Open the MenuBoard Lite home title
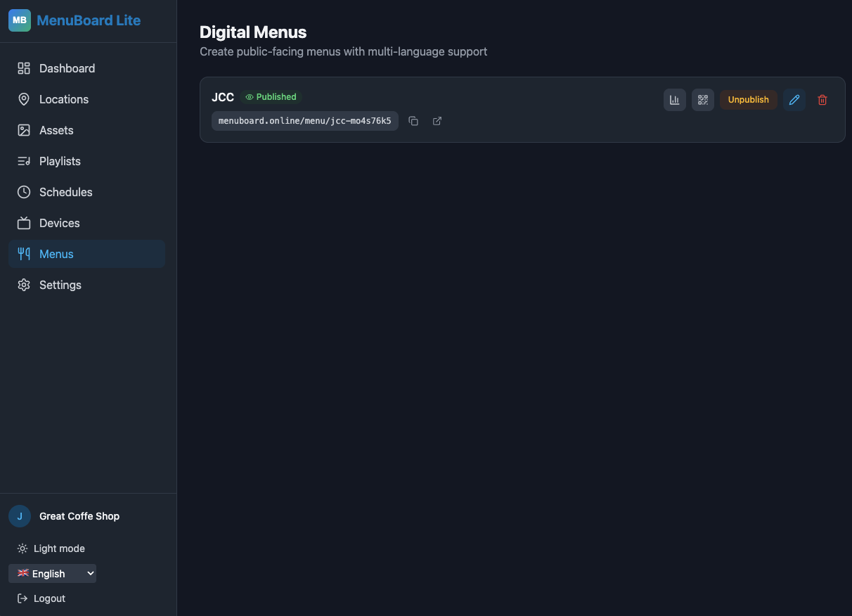 [89, 20]
